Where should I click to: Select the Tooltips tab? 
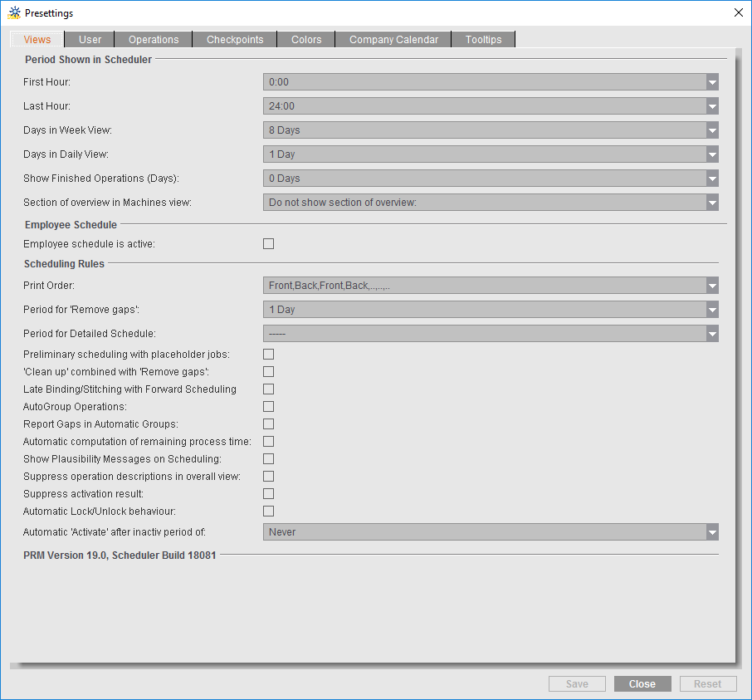pos(483,39)
